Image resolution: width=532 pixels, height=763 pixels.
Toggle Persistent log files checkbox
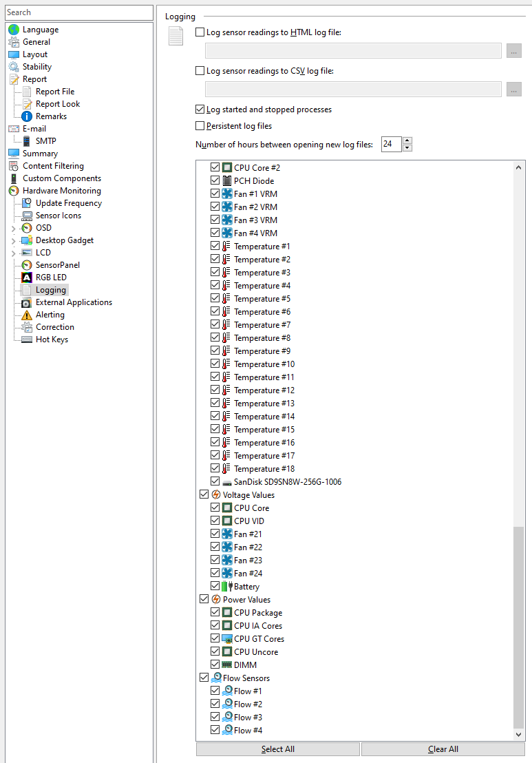200,126
